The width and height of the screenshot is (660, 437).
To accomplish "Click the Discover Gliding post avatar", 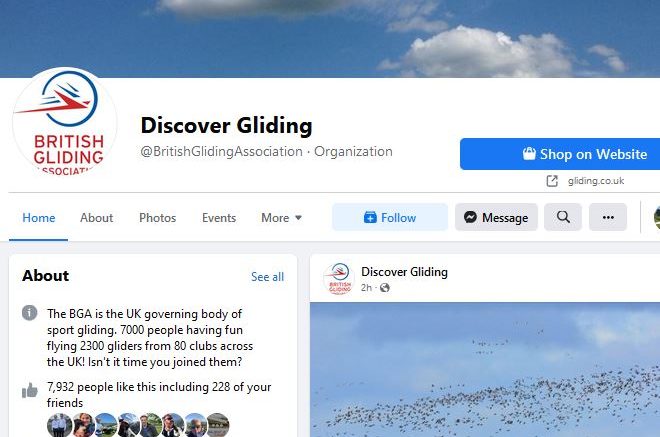I will point(339,279).
